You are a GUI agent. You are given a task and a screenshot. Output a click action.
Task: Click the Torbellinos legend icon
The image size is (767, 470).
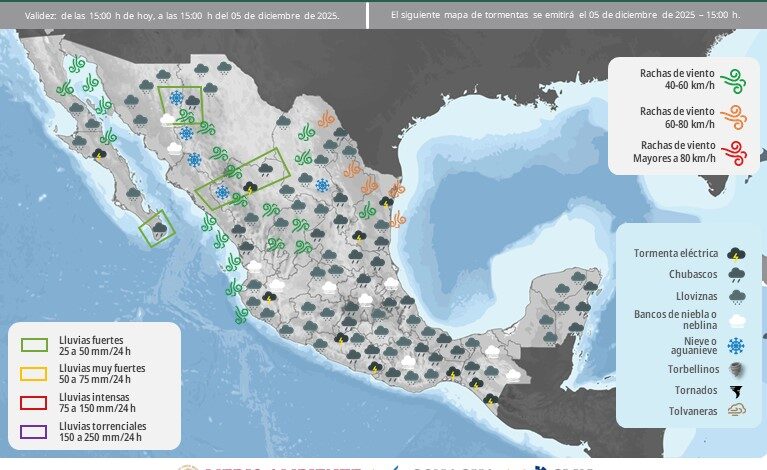pyautogui.click(x=736, y=367)
